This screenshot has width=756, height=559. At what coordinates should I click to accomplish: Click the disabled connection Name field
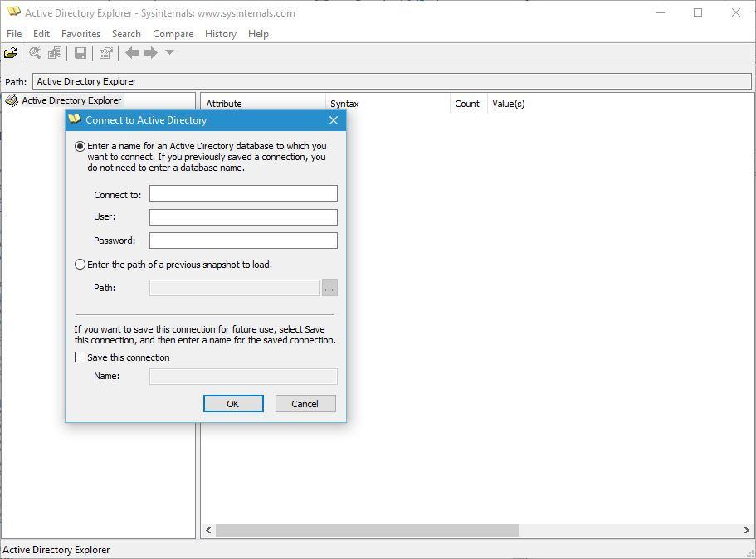tap(243, 377)
